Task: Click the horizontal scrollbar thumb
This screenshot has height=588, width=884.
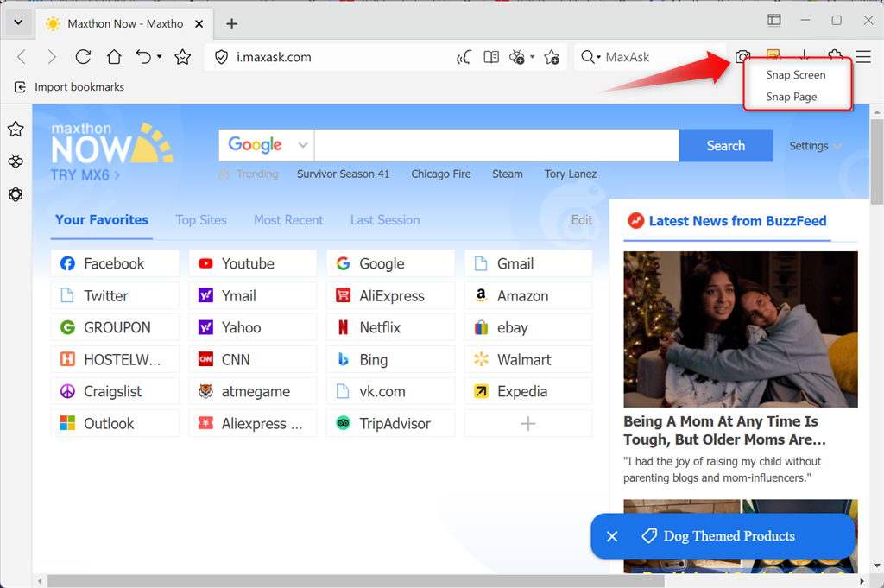Action: 356,581
